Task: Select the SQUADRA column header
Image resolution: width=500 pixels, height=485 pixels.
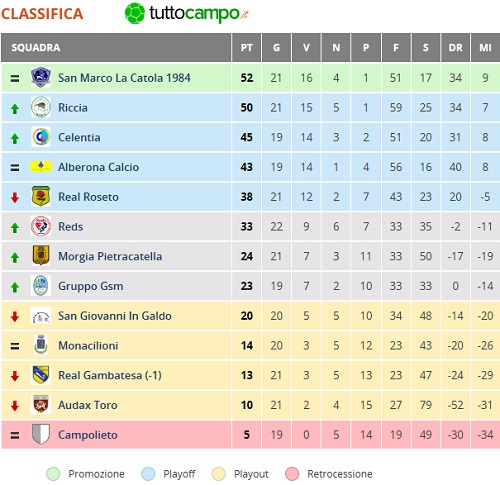Action: coord(116,48)
